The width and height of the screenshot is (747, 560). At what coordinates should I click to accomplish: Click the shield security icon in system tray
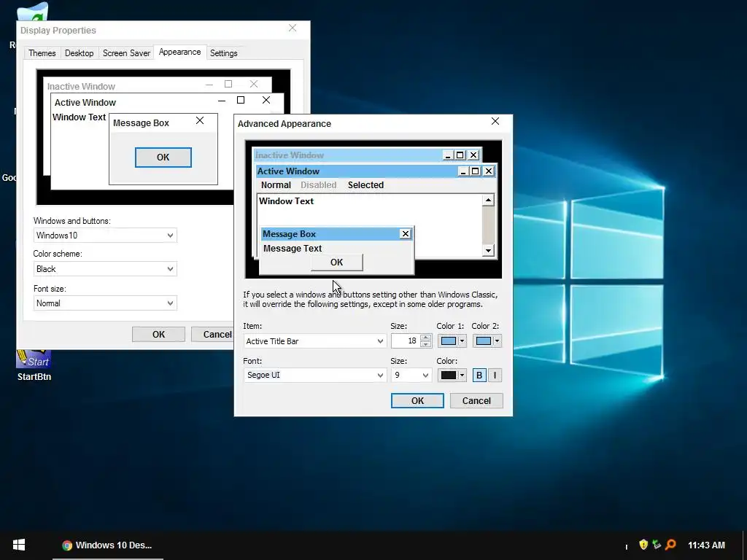point(643,544)
